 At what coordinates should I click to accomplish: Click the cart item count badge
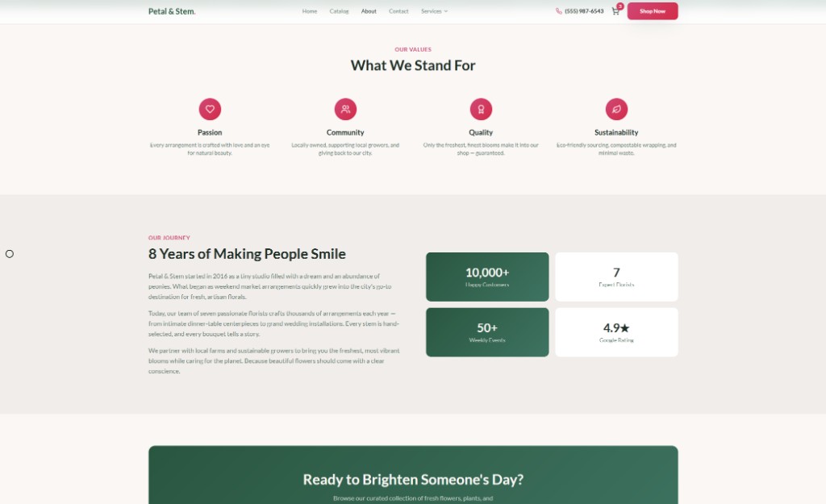click(620, 6)
